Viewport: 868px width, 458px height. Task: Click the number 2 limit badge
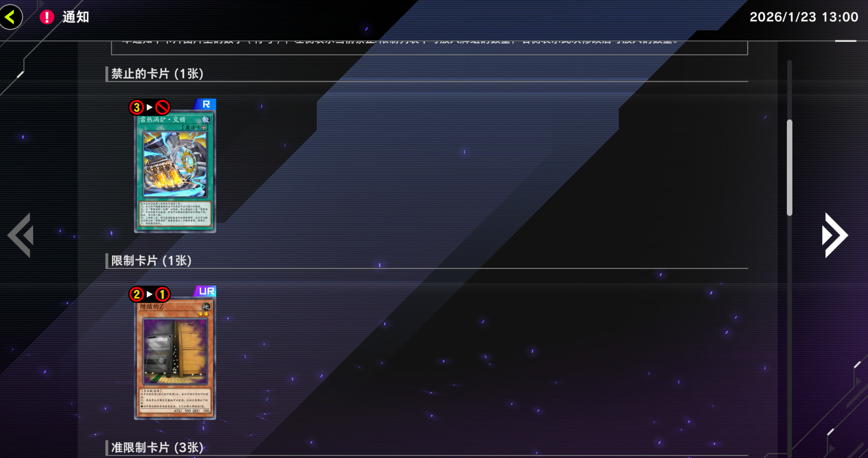(137, 294)
